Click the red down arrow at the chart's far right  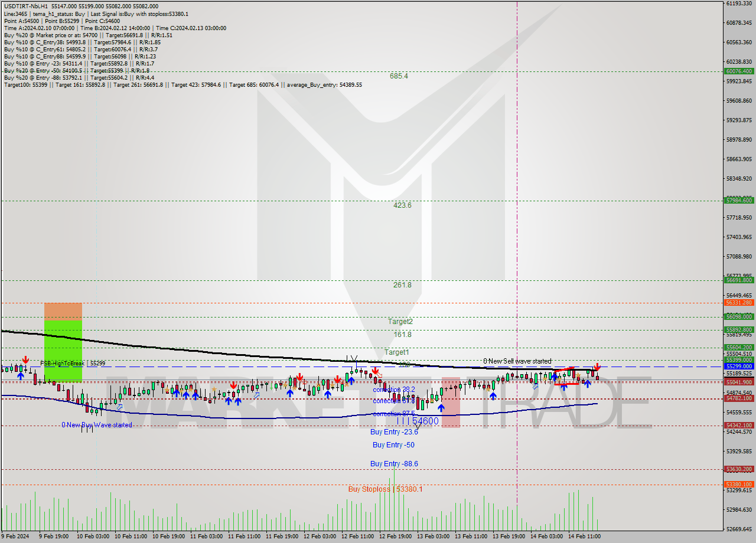[598, 367]
